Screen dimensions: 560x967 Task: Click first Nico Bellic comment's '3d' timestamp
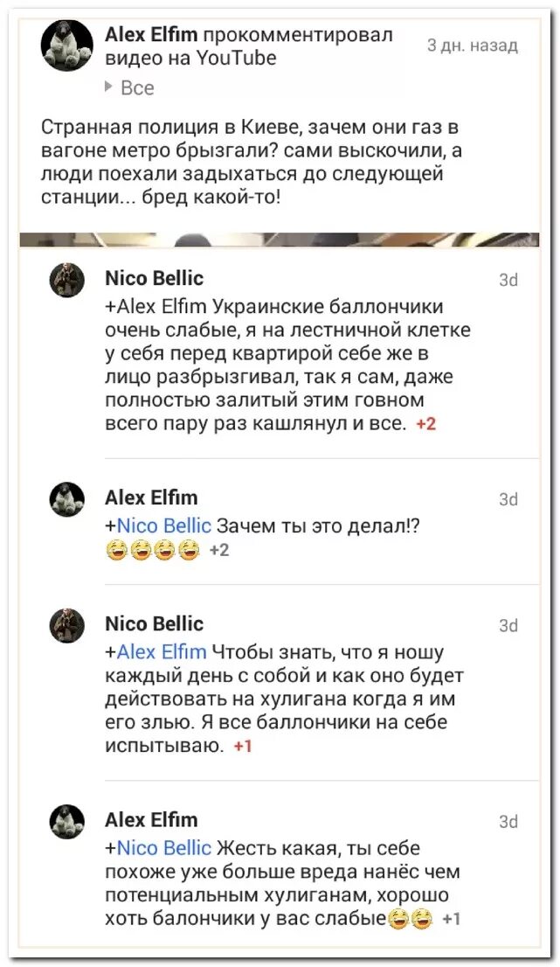[508, 280]
